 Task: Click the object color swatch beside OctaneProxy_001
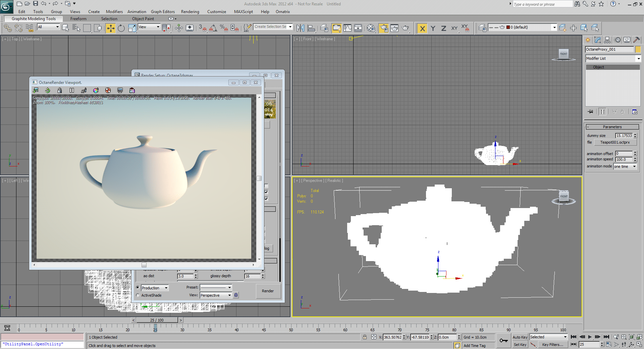(638, 49)
